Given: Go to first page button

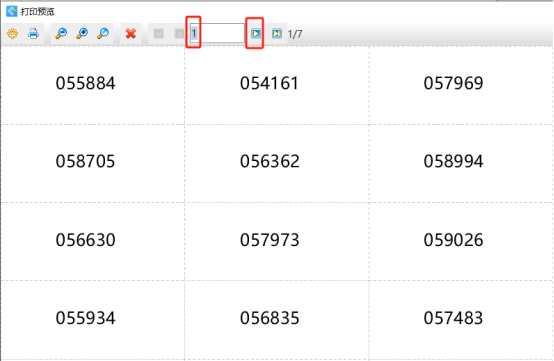Looking at the screenshot, I should (159, 34).
